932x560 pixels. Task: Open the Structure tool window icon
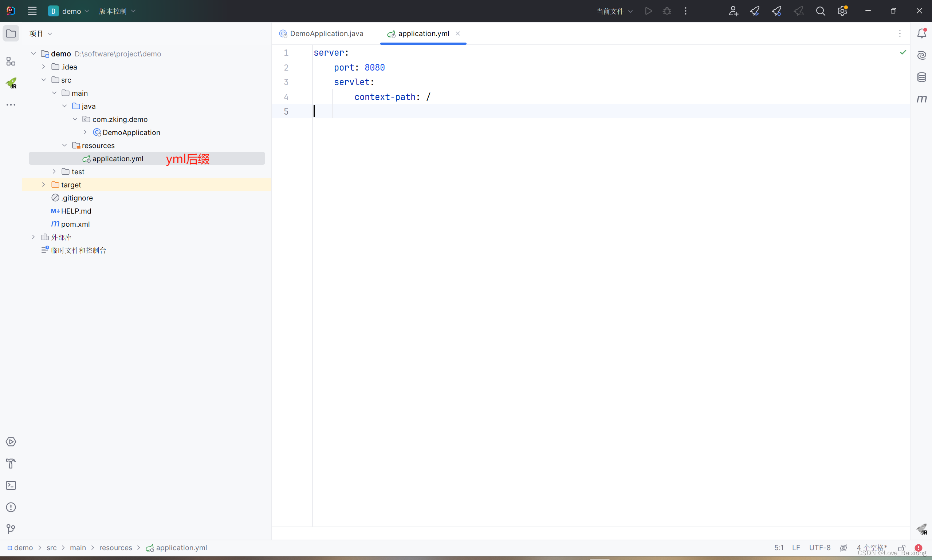(x=11, y=61)
